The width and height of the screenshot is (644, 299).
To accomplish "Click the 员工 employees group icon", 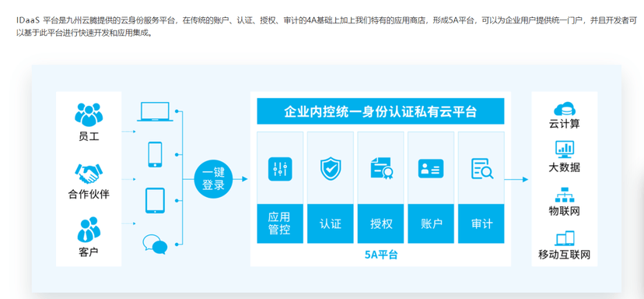I will click(x=89, y=114).
